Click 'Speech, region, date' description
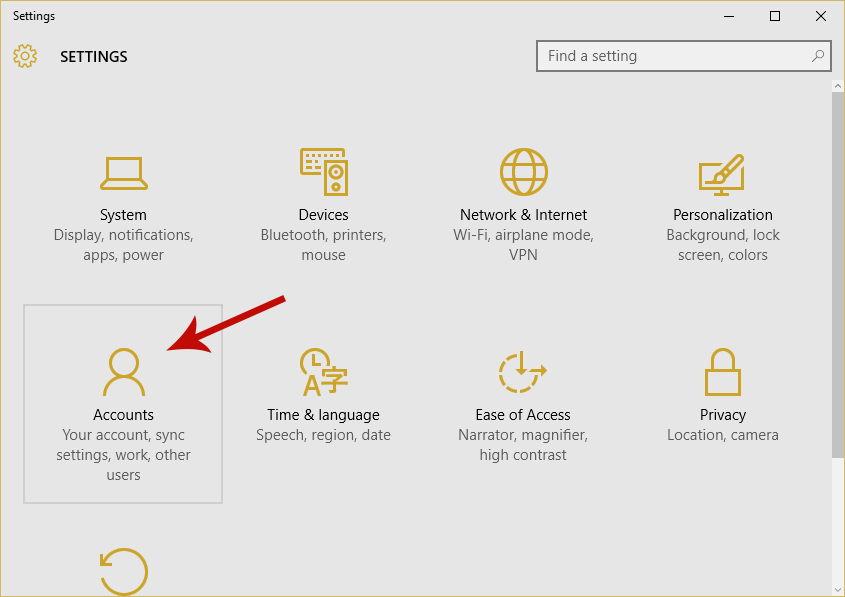The width and height of the screenshot is (845, 597). 323,435
